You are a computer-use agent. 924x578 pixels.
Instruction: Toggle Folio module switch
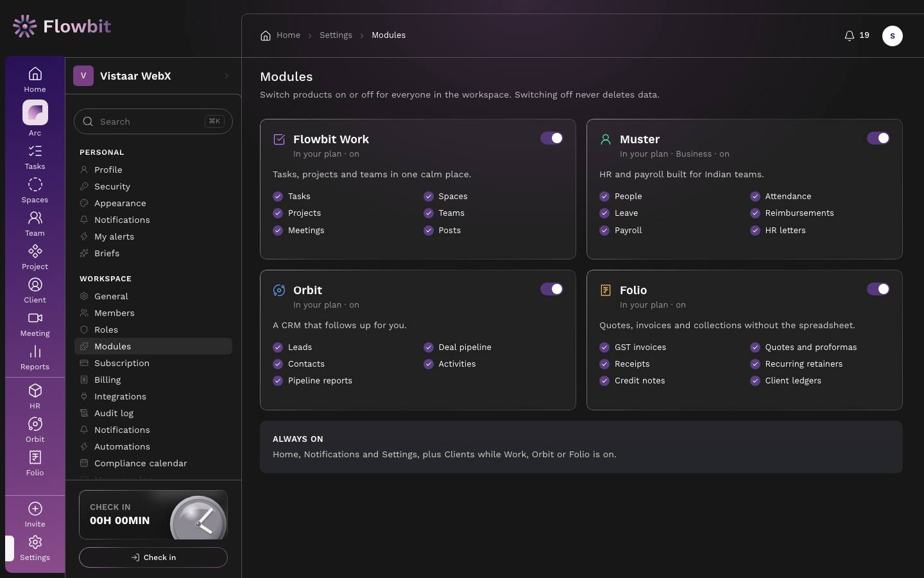click(x=878, y=289)
